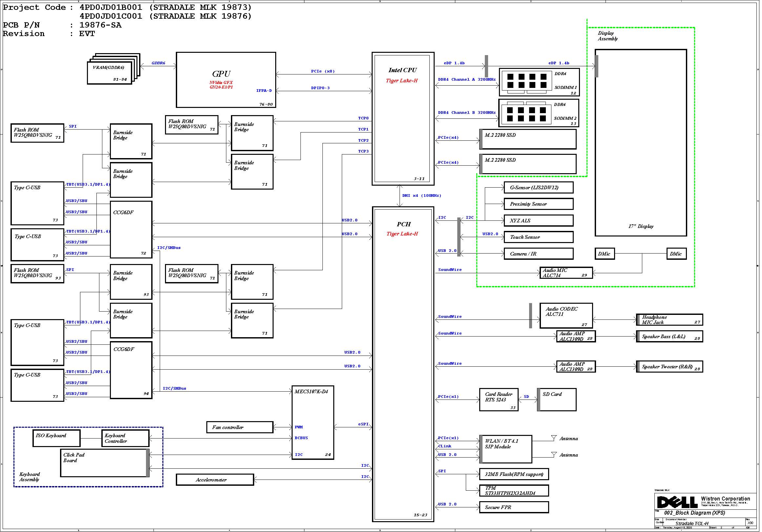Click the DPIP0~3 signal label
This screenshot has width=762, height=532.
(321, 88)
